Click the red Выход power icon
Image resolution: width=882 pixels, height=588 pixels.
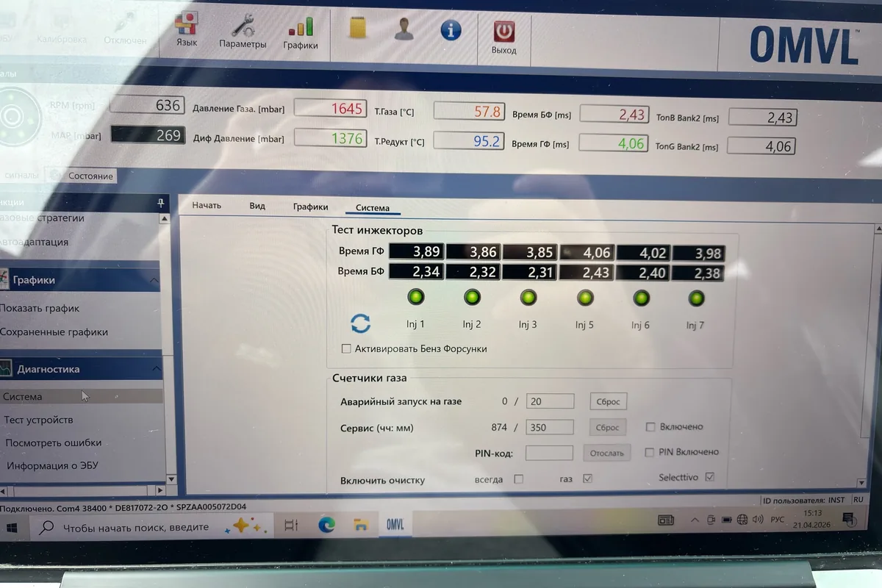(503, 32)
